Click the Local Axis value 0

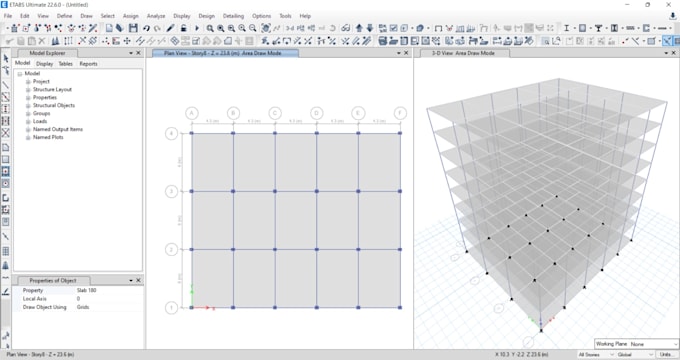78,299
